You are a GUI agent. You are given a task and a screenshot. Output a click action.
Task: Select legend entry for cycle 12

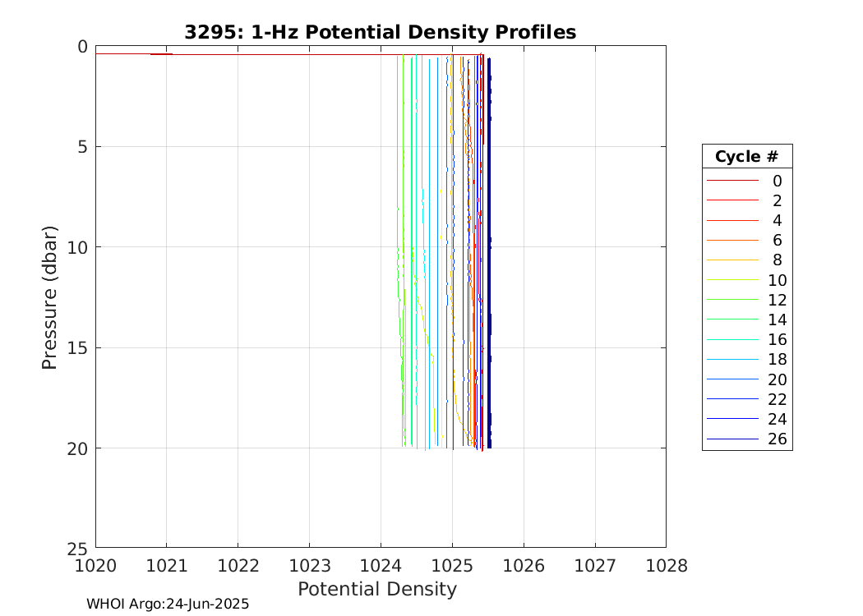point(747,300)
